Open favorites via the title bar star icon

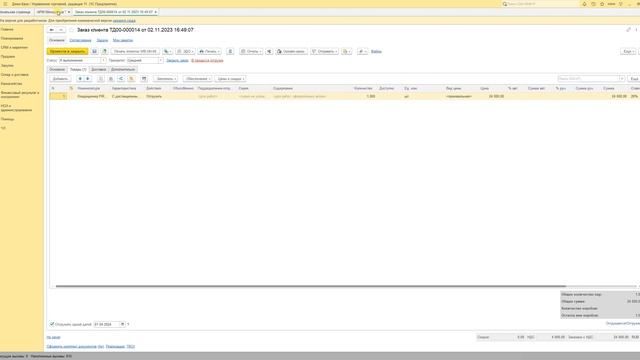pyautogui.click(x=602, y=4)
